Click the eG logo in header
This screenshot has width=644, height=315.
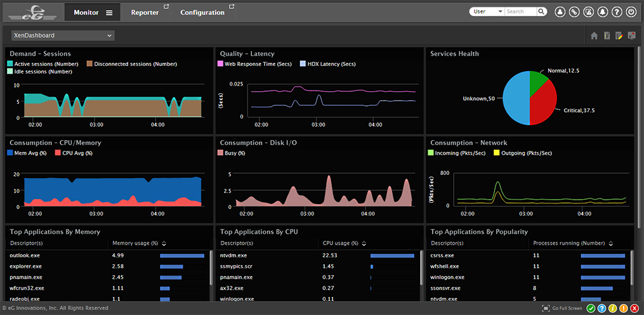pos(32,12)
